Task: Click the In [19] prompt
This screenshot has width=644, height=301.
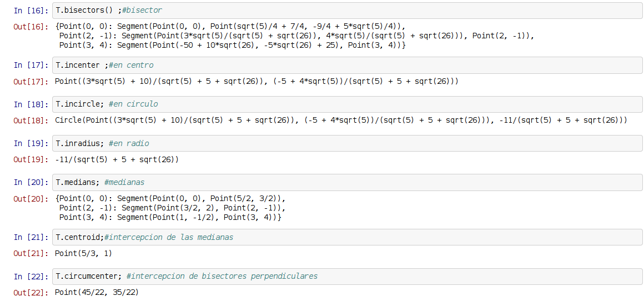Action: (x=31, y=143)
